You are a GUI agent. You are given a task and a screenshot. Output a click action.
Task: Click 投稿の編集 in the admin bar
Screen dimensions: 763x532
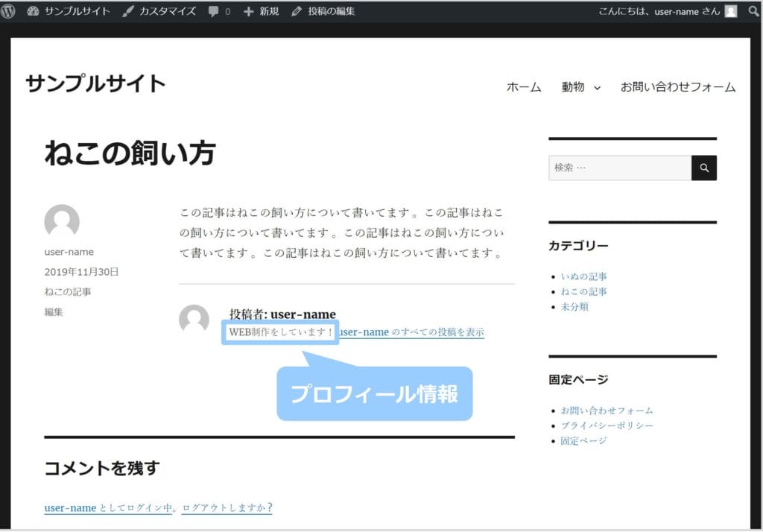click(323, 11)
